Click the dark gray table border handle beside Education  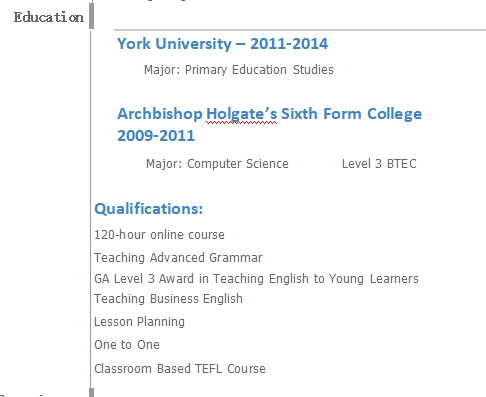91,15
